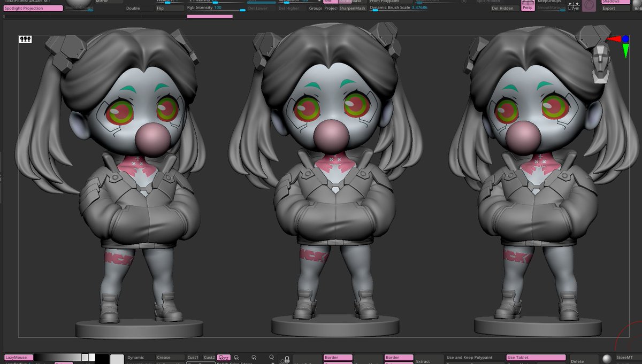Toggle the Shadows render option
Viewport: 642px width, 364px height.
[x=615, y=2]
